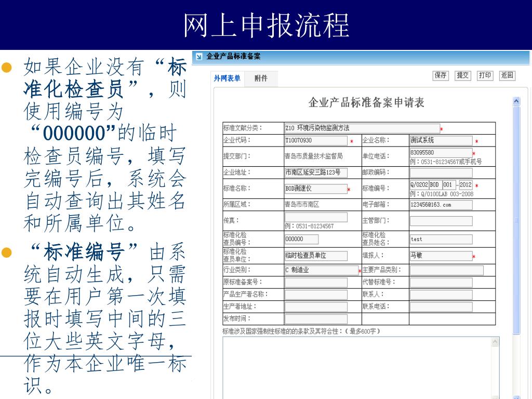Open the 行业类别 field showing C 制造业
The height and width of the screenshot is (399, 532).
click(x=321, y=270)
